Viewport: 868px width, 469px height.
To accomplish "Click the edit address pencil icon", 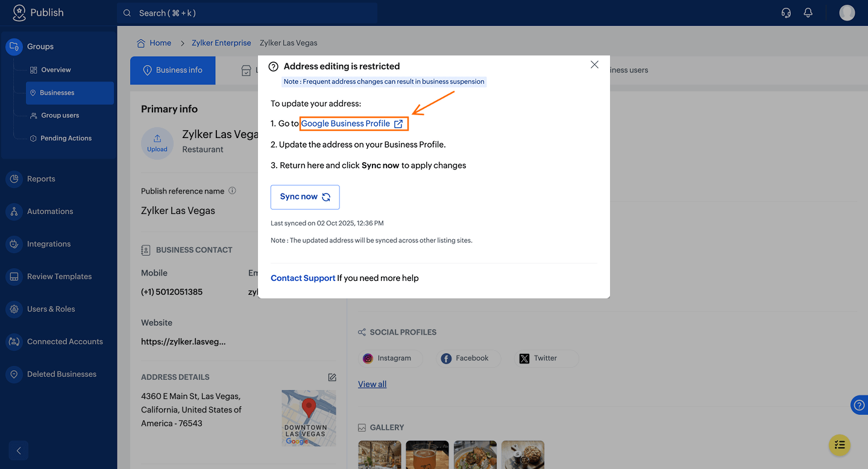I will coord(332,377).
